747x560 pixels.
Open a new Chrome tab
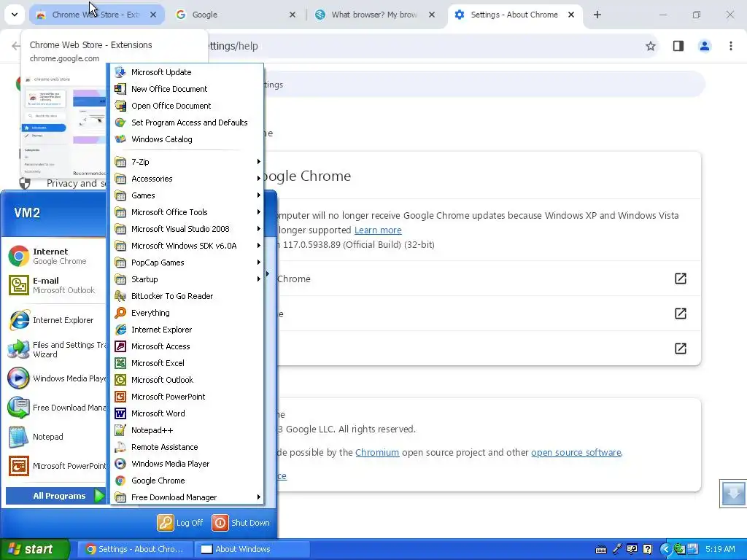[597, 15]
